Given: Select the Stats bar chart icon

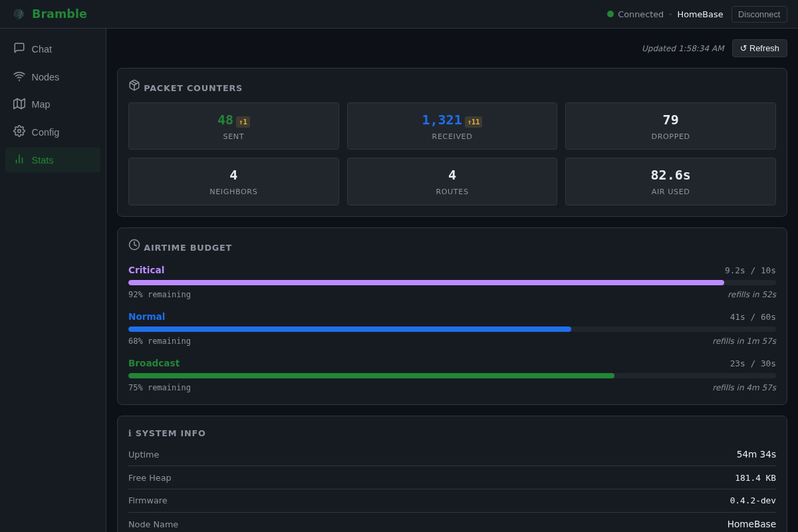Looking at the screenshot, I should [x=19, y=159].
